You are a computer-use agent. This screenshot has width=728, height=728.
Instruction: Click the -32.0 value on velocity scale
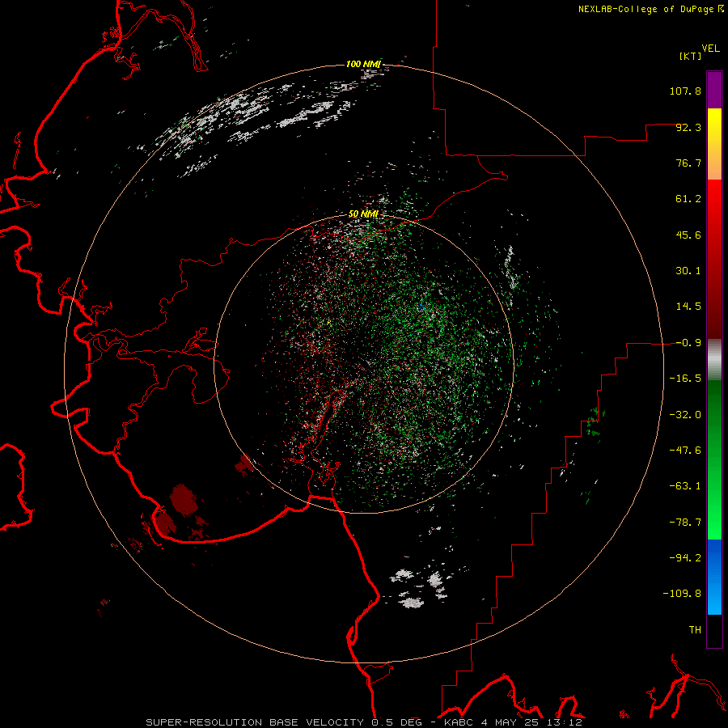pos(685,415)
